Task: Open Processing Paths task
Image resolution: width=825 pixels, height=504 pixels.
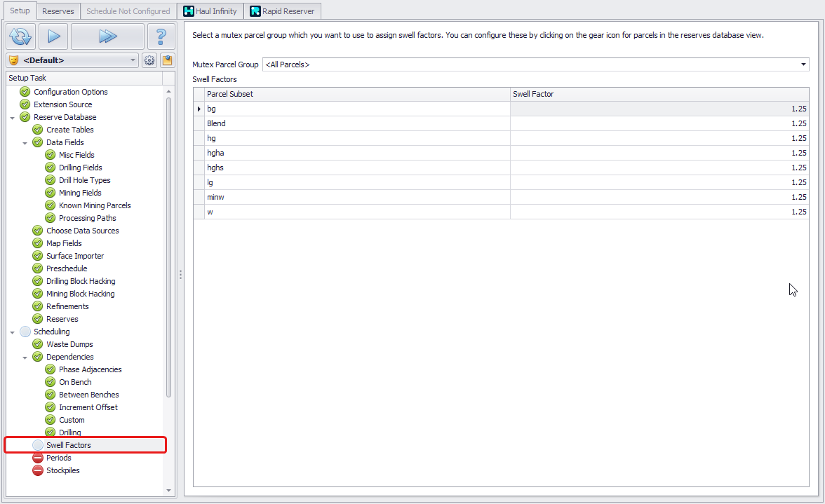Action: click(87, 218)
